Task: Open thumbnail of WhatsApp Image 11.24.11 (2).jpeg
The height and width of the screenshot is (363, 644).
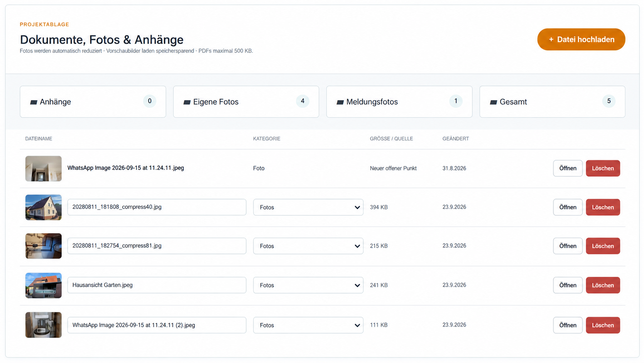Action: (x=43, y=325)
